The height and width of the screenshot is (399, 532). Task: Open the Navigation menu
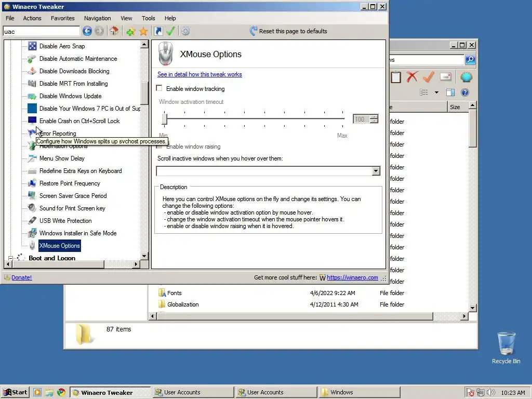pos(97,18)
